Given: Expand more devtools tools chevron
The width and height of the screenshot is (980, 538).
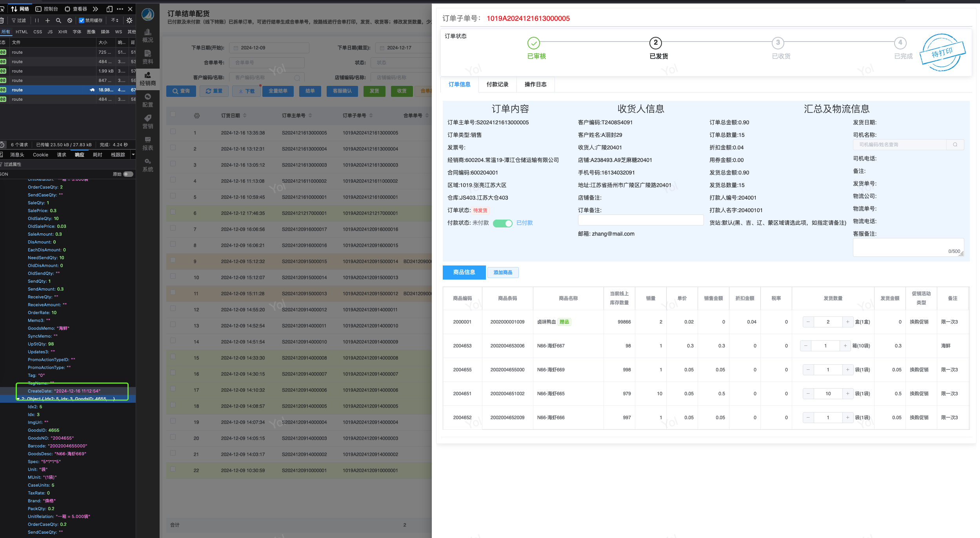Looking at the screenshot, I should (95, 9).
